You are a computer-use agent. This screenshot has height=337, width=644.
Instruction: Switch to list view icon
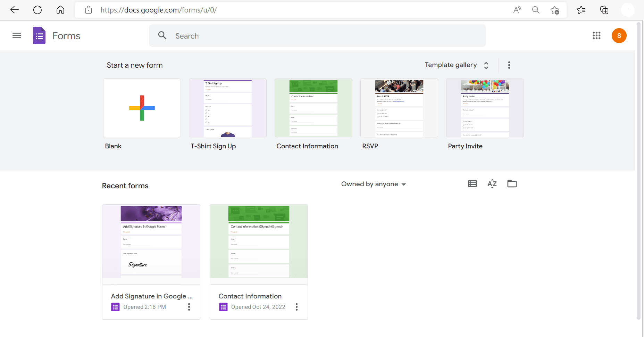tap(472, 184)
